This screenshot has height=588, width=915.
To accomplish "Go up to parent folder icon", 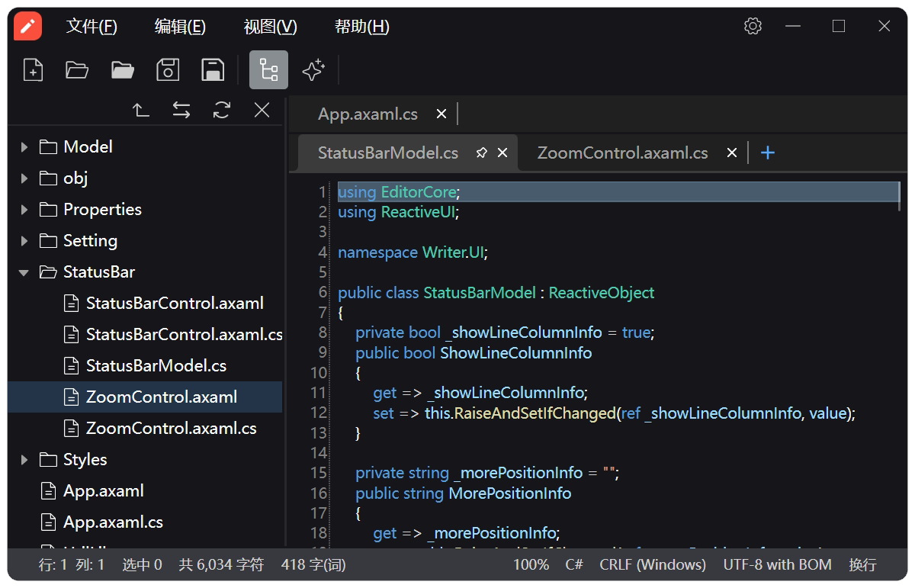I will coord(141,111).
